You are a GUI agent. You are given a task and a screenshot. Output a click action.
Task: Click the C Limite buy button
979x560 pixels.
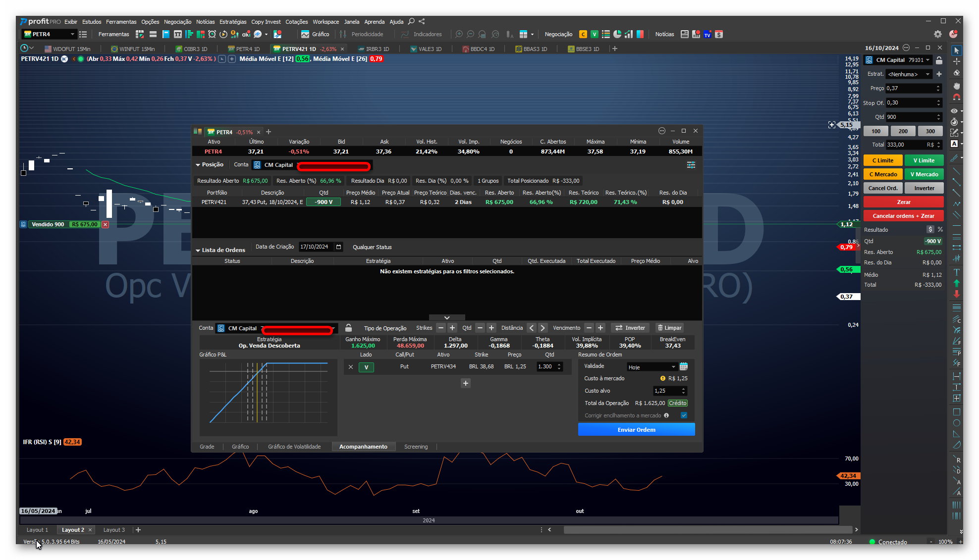click(x=883, y=160)
